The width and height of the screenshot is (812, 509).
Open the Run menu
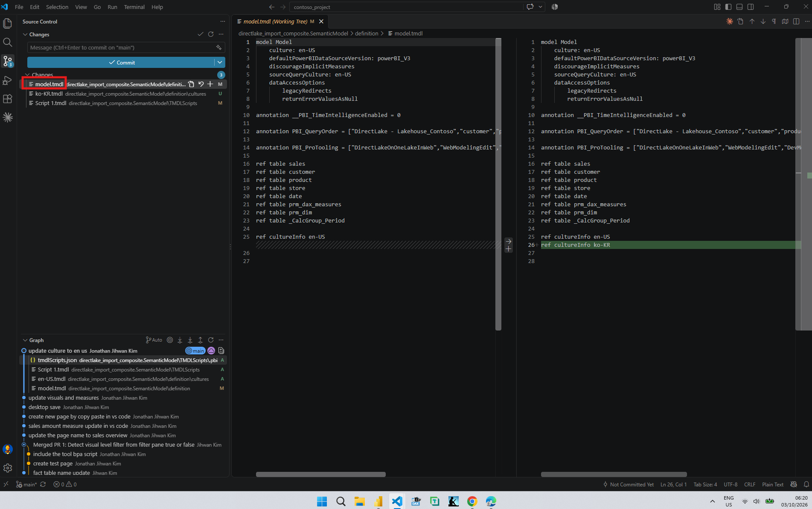pos(112,7)
